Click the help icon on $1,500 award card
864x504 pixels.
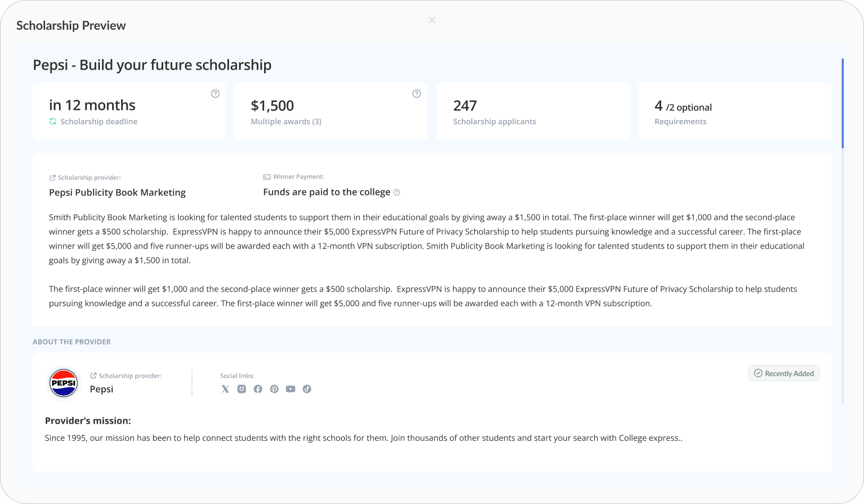click(x=417, y=93)
